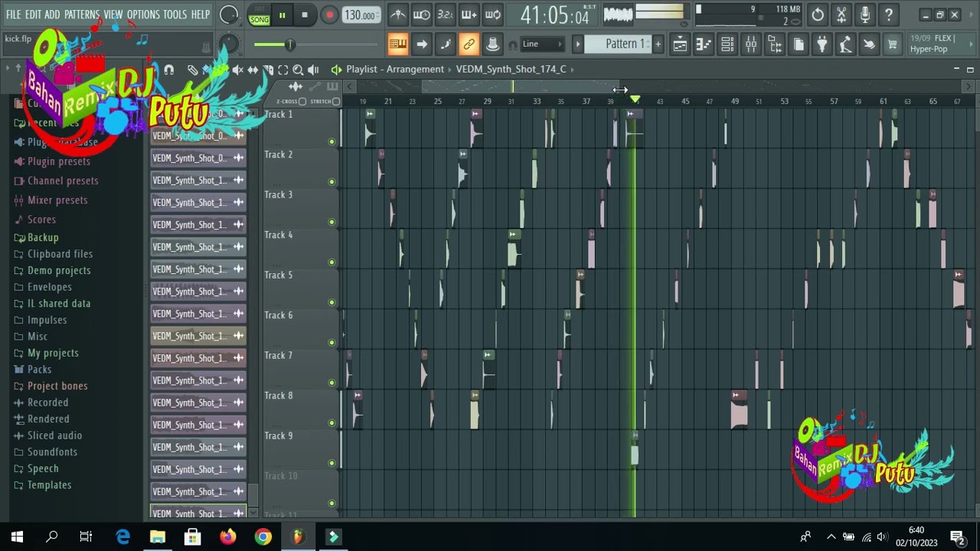The width and height of the screenshot is (980, 551).
Task: Open the Mixer view icon
Action: pos(751,44)
